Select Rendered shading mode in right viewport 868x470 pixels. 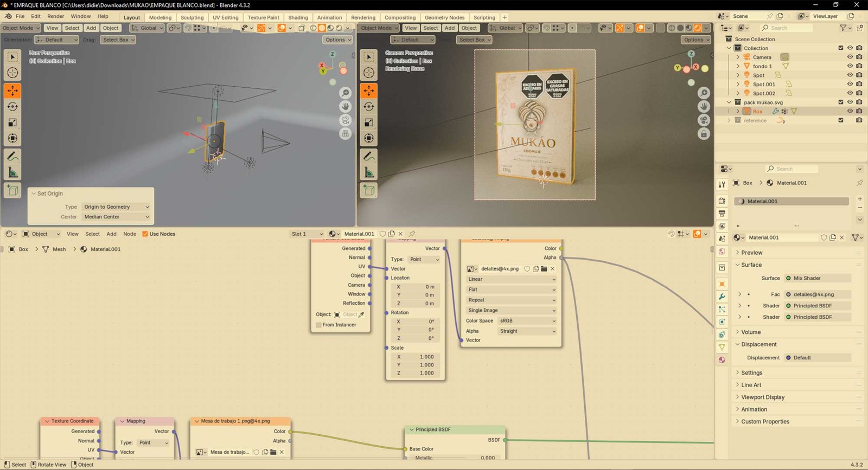click(x=698, y=28)
